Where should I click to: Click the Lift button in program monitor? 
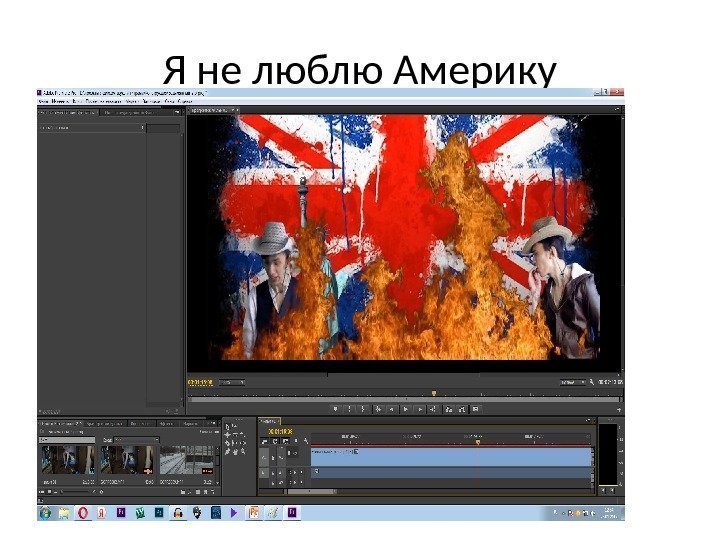click(x=449, y=409)
